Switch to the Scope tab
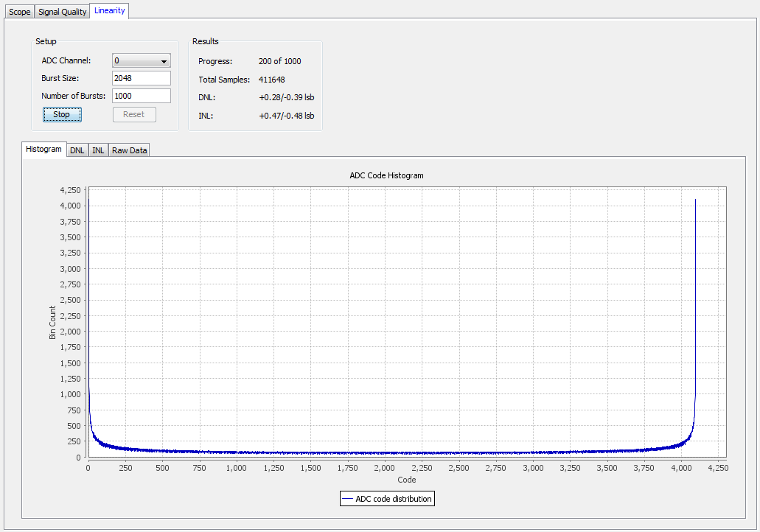 coord(19,12)
